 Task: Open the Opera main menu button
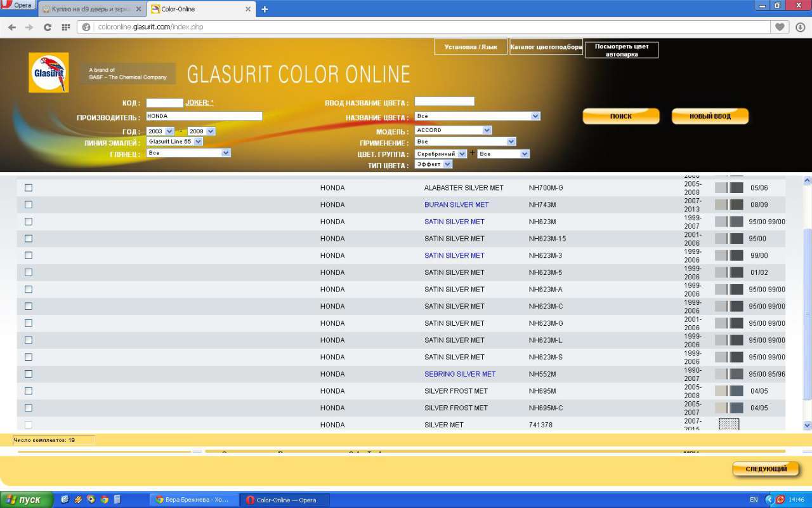coord(18,5)
